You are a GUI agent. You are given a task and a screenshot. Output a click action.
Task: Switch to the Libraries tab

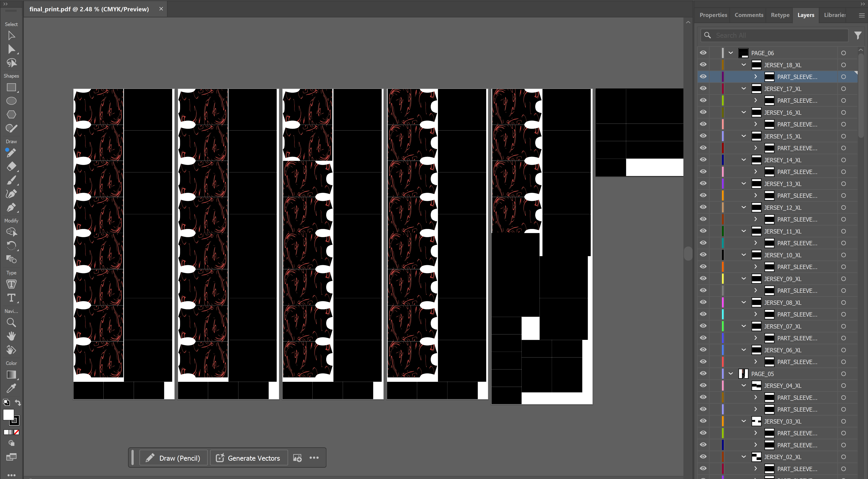(835, 15)
